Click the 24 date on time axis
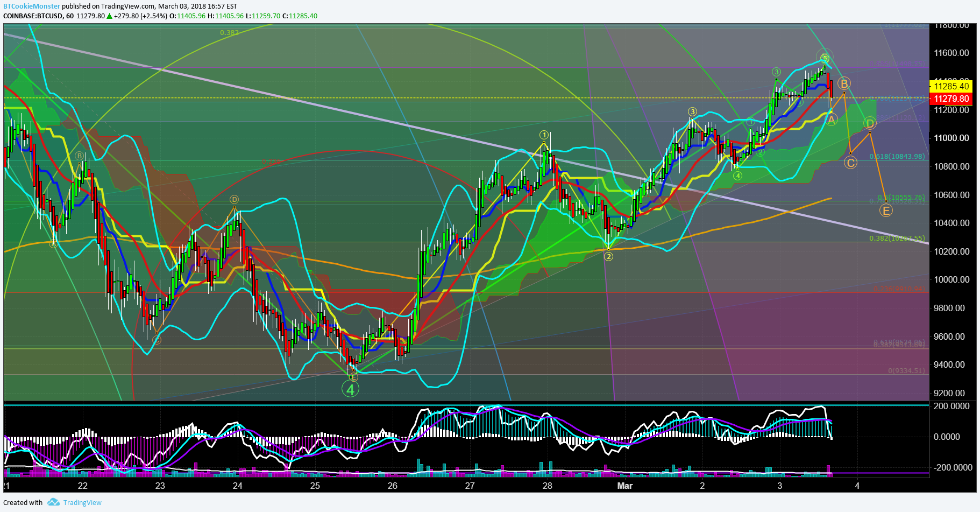The height and width of the screenshot is (512, 980). pos(237,486)
